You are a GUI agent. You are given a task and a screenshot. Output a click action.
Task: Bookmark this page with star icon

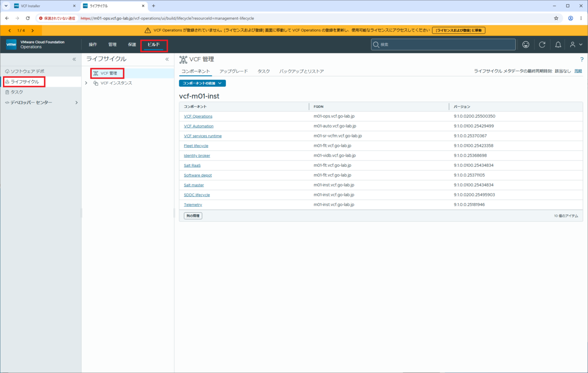pos(556,18)
